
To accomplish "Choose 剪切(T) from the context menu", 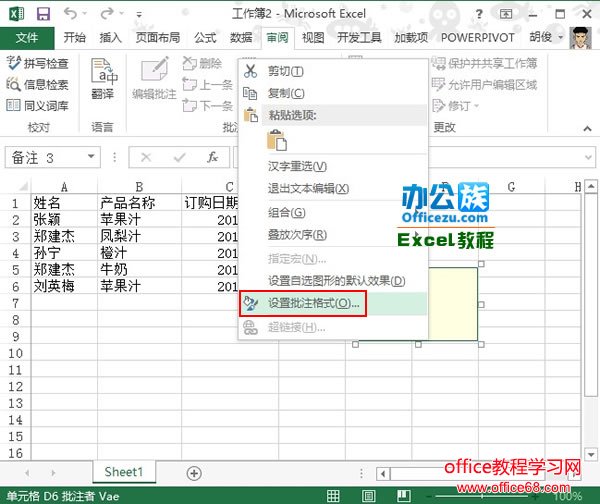I will (333, 71).
